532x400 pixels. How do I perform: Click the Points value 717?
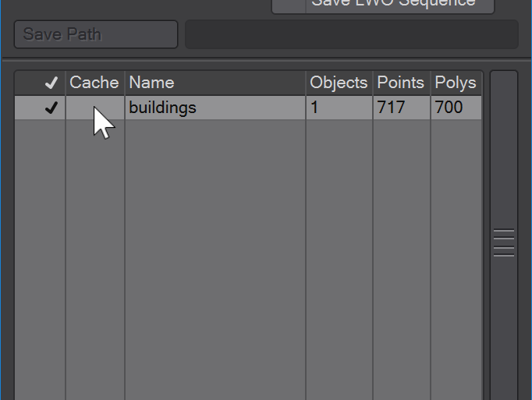coord(391,108)
